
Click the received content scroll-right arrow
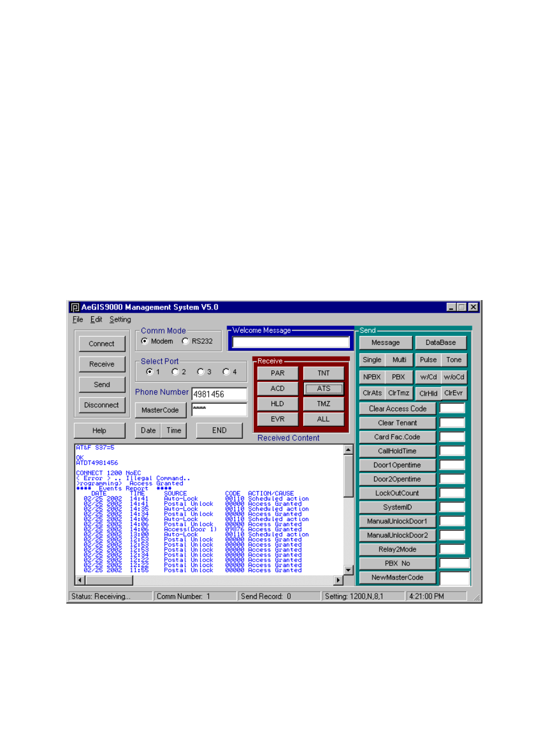(x=339, y=580)
